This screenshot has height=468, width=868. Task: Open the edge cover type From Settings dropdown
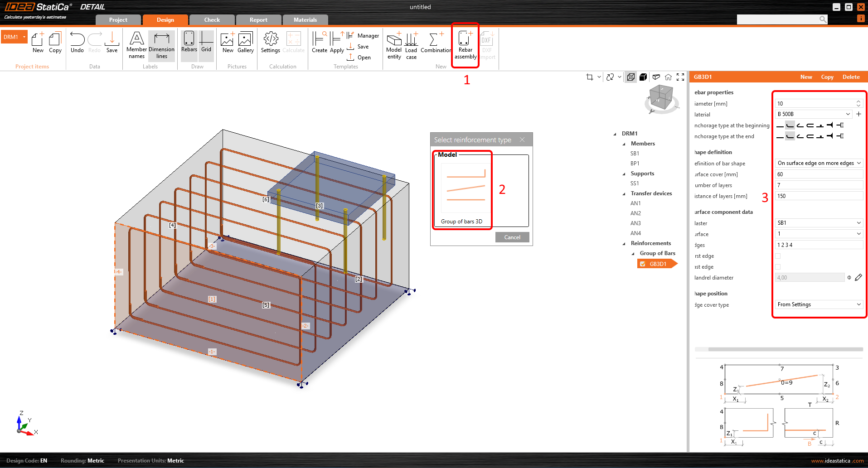(x=818, y=304)
